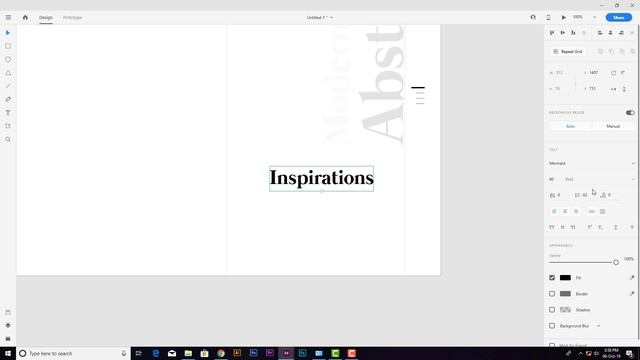This screenshot has height=360, width=640.
Task: Align selection to top edge
Action: [x=552, y=33]
